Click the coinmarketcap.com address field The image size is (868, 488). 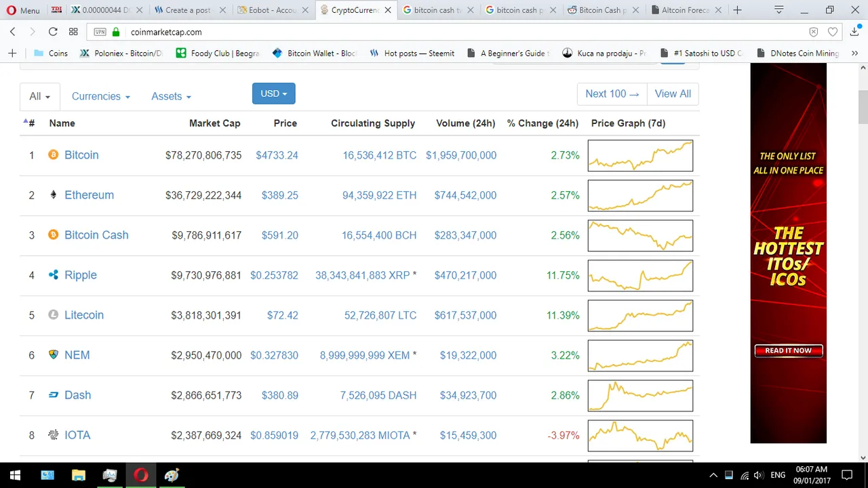pos(448,32)
